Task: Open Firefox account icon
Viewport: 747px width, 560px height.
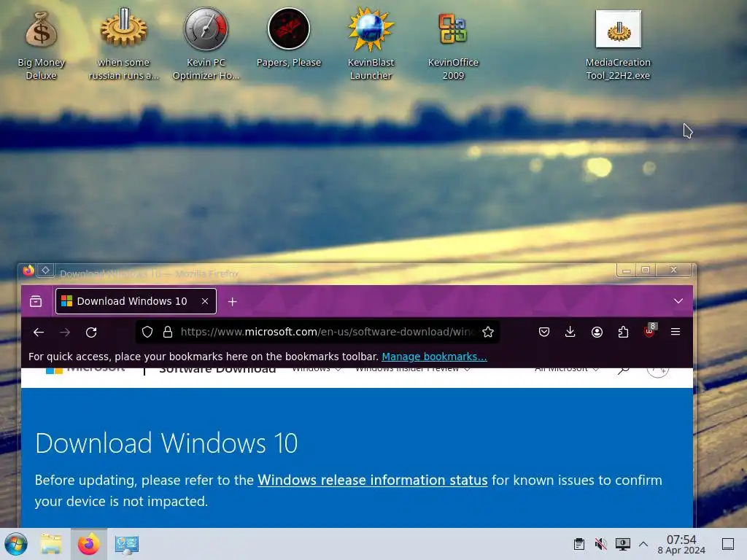Action: [x=597, y=332]
